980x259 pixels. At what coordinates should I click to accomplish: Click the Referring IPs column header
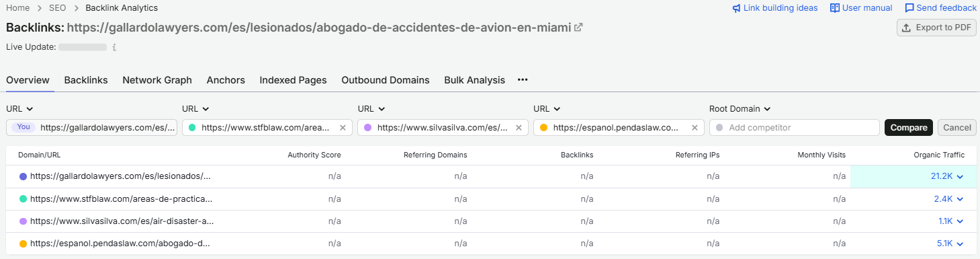point(697,155)
